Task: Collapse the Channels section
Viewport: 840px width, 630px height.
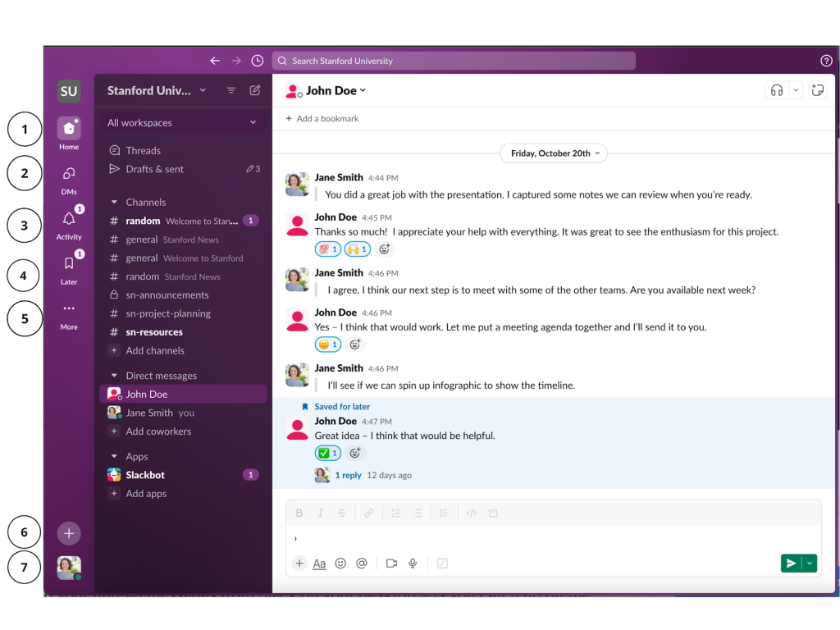Action: coord(113,202)
